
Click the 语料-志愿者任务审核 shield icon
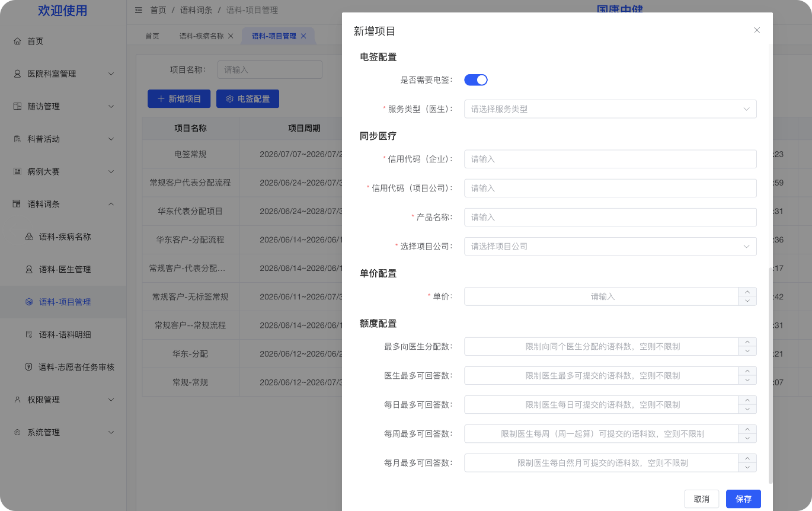[28, 368]
